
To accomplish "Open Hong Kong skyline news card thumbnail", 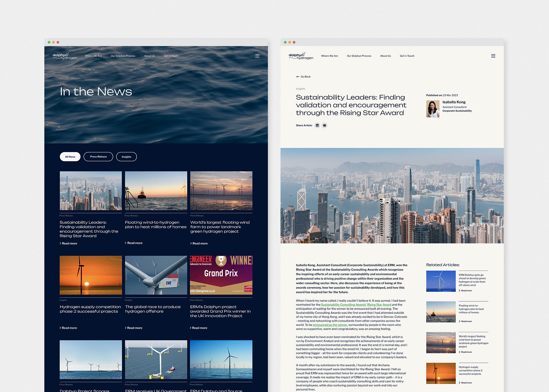I will (x=91, y=191).
